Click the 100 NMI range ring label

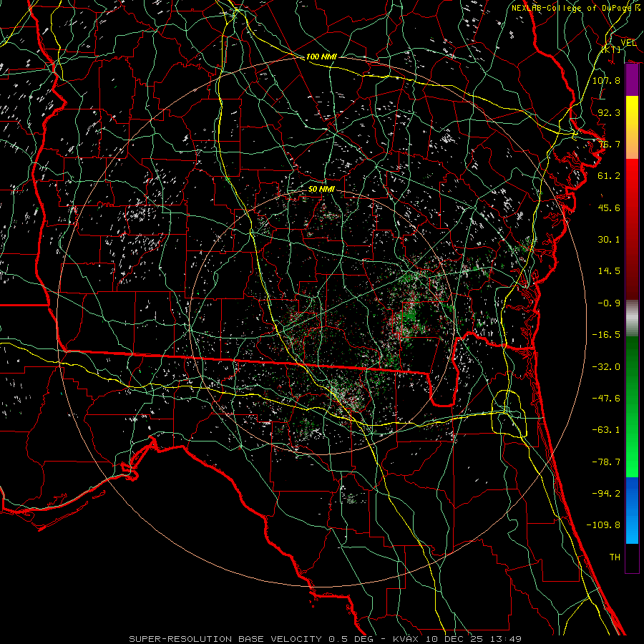[321, 57]
